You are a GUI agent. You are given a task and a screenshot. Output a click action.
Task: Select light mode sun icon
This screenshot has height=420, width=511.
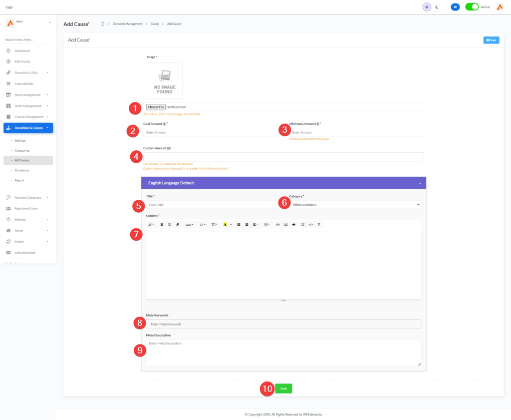(x=427, y=7)
